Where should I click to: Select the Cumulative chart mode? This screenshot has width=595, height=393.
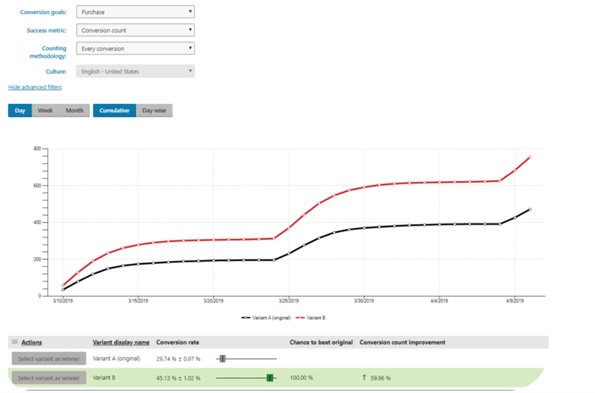115,110
